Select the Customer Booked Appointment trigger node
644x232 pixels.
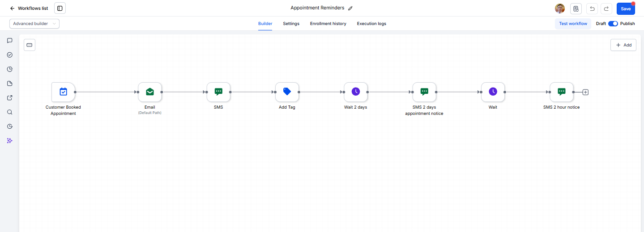click(x=64, y=92)
